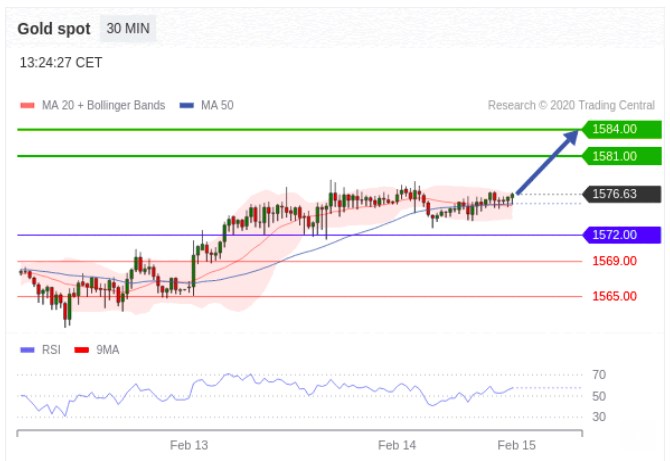Toggle the 9MA legend entry

97,350
